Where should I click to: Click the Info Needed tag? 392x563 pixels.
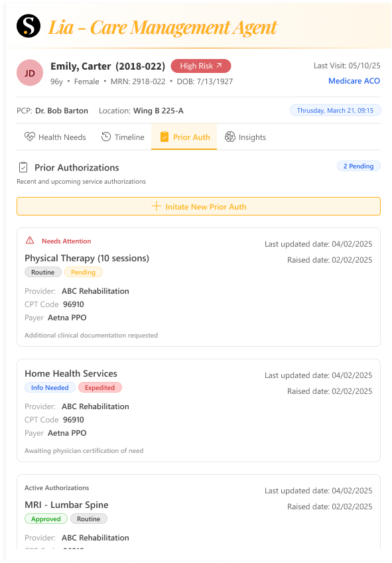(50, 387)
